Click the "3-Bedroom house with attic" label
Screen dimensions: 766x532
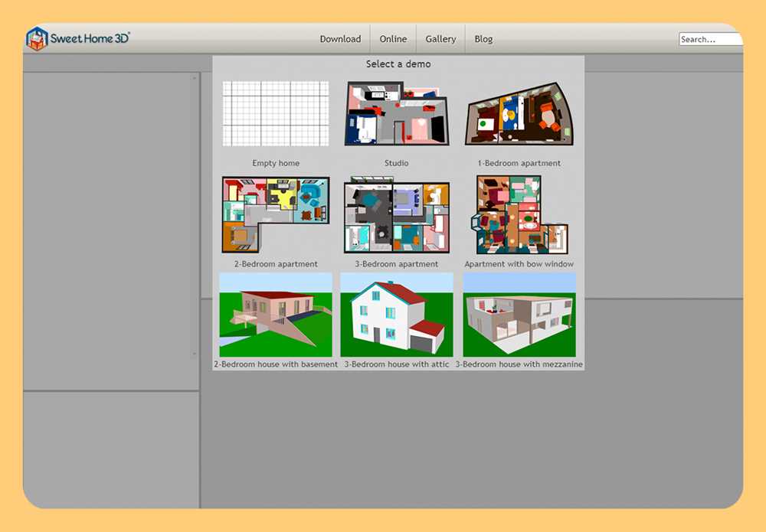[396, 364]
